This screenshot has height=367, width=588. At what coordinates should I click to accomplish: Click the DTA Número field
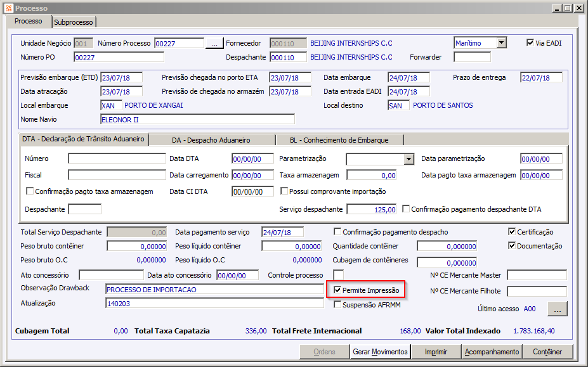tap(117, 158)
